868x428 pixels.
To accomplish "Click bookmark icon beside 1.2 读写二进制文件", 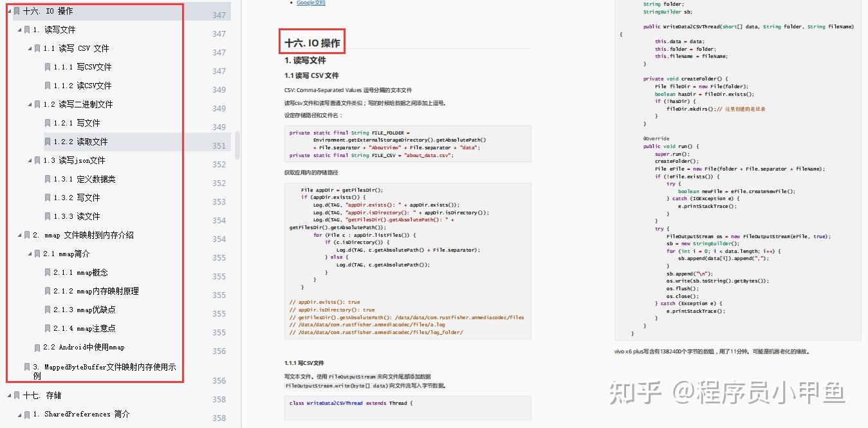I will point(37,104).
